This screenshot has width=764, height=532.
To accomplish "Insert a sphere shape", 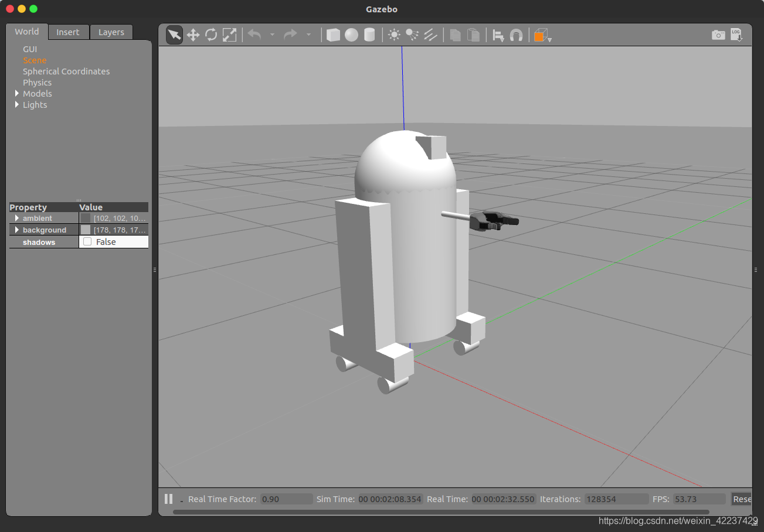I will click(x=351, y=35).
